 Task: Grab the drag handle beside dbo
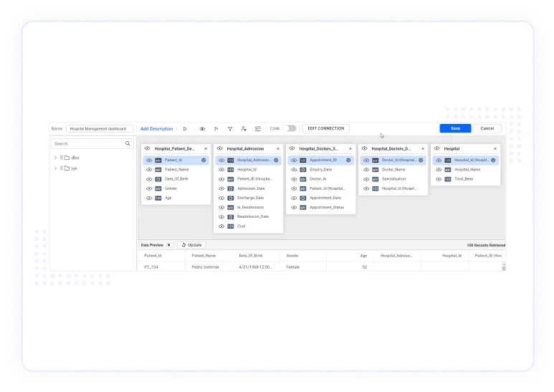(x=61, y=158)
